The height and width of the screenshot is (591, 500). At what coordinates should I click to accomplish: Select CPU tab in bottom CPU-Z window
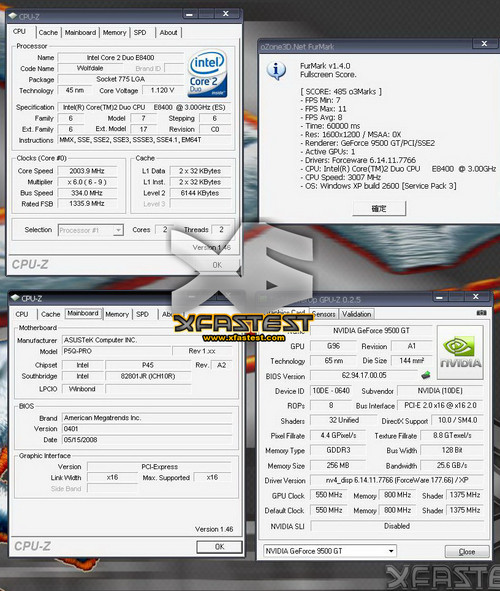pyautogui.click(x=22, y=314)
